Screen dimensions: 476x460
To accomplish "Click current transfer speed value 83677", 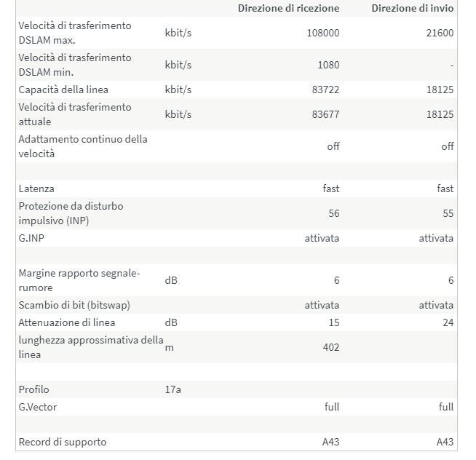I will tap(325, 114).
